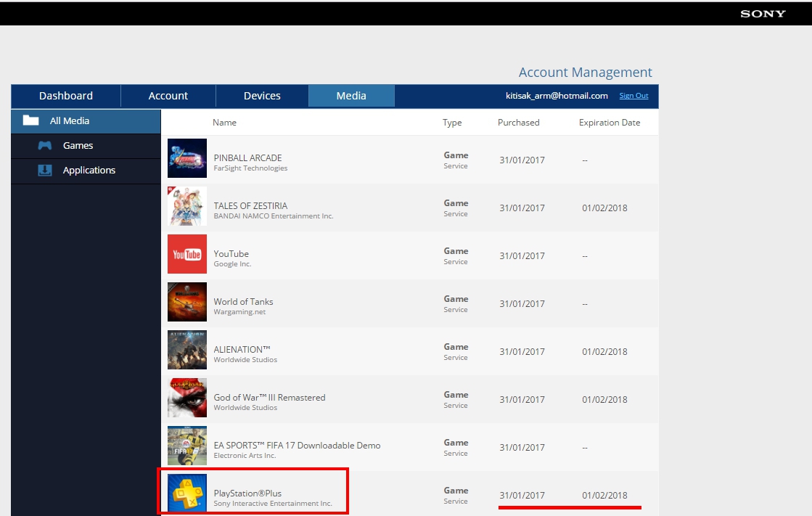Image resolution: width=812 pixels, height=516 pixels.
Task: Select the ALIENATION™ title
Action: 242,350
